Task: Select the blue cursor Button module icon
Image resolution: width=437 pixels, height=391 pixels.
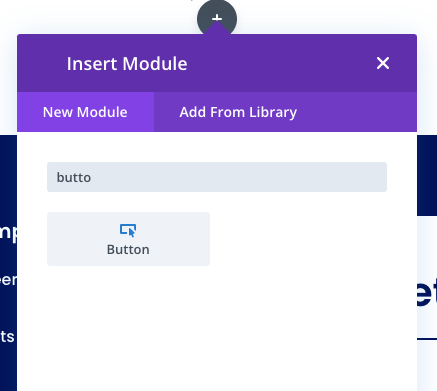Action: [x=128, y=230]
